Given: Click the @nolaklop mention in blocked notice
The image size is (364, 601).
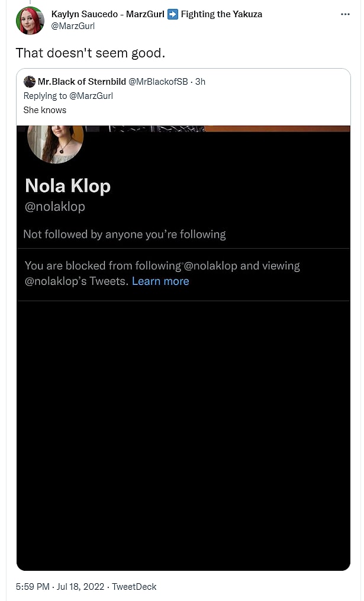Looking at the screenshot, I should (x=211, y=266).
